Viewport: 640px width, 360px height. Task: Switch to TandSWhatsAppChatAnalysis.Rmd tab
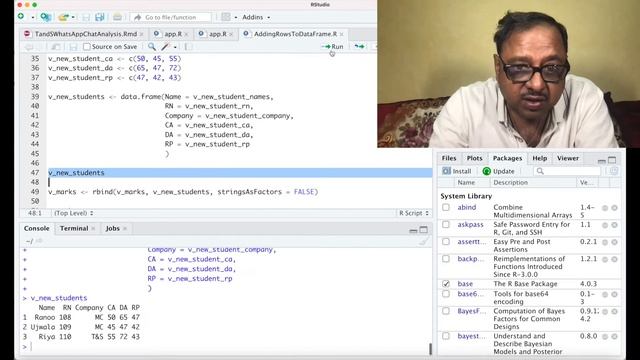(x=86, y=34)
